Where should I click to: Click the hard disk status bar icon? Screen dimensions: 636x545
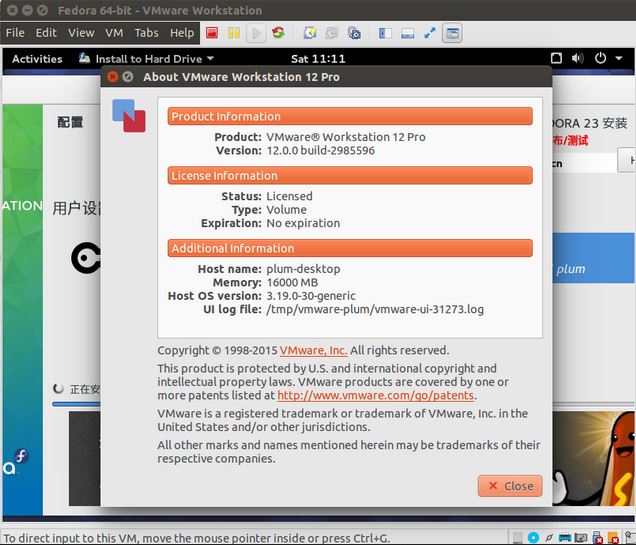518,538
